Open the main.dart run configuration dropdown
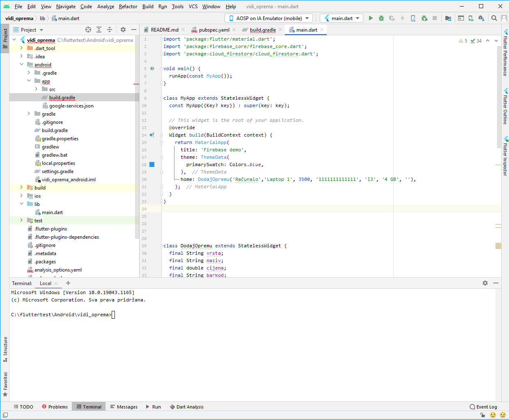 pos(342,18)
